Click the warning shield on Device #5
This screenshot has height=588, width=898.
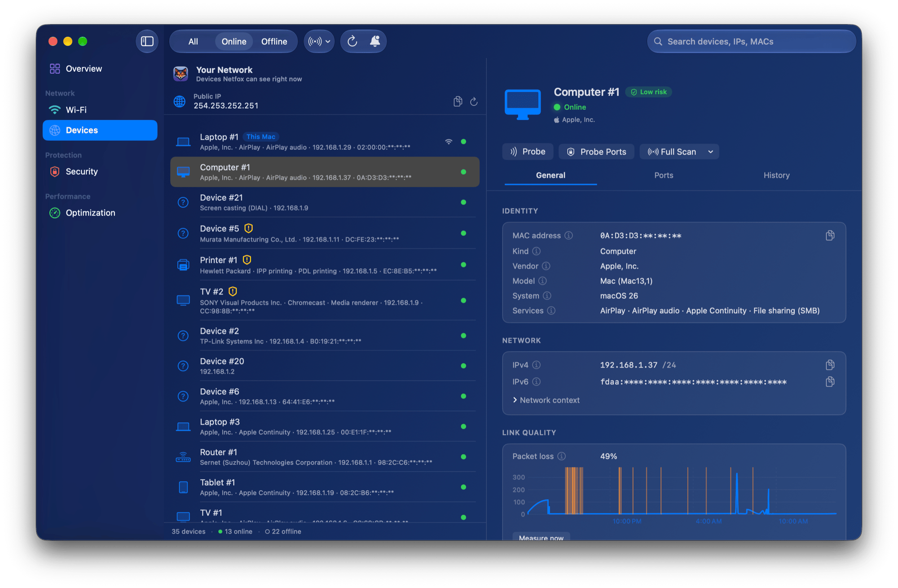pos(248,228)
